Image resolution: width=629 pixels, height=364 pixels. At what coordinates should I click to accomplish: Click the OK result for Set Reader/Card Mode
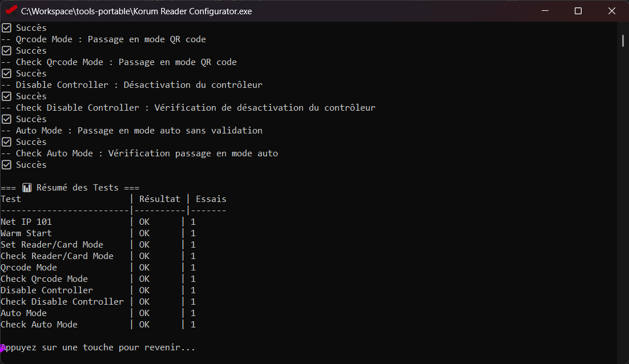[144, 245]
